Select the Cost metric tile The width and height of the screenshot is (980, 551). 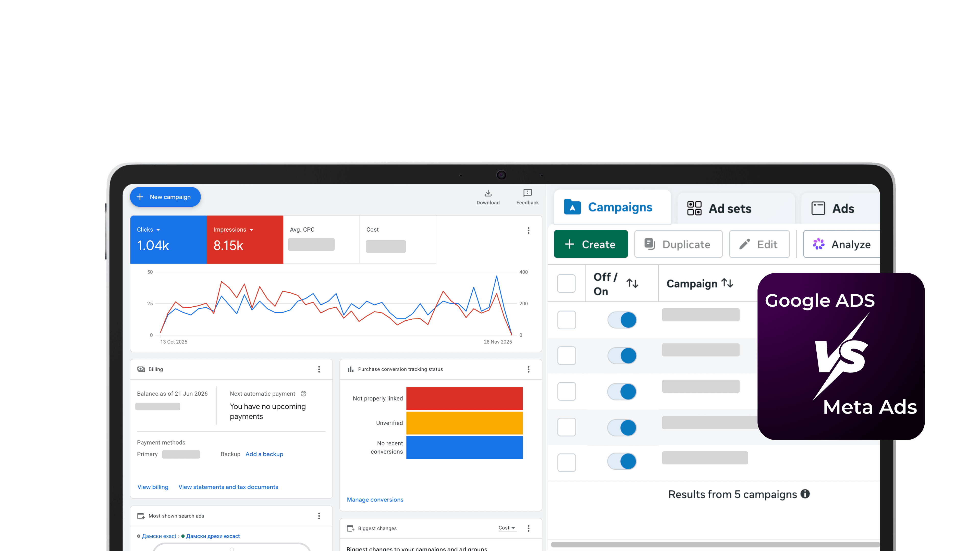point(398,240)
